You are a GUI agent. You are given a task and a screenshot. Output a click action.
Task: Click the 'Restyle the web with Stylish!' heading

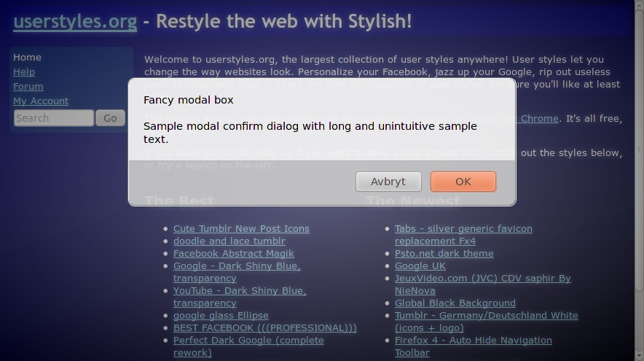tap(284, 21)
